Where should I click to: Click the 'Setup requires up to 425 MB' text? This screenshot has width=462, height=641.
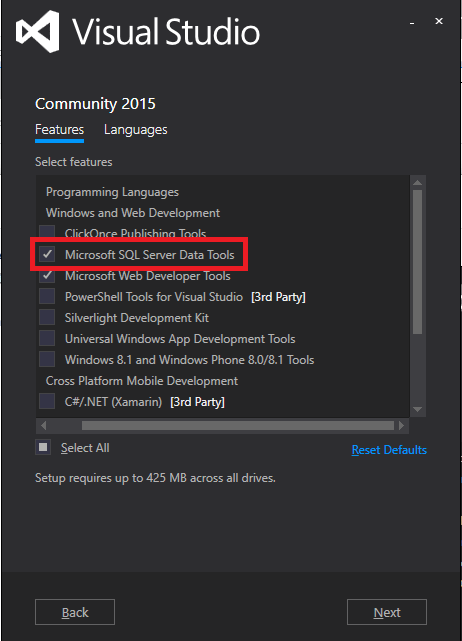tap(155, 477)
